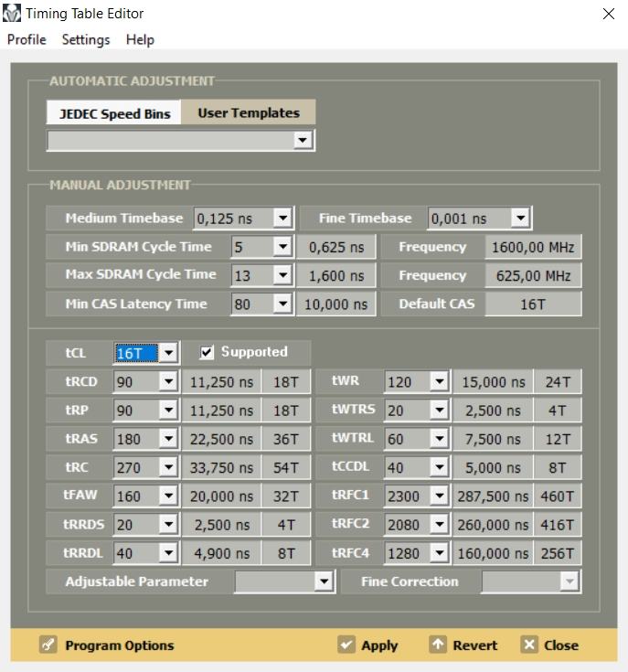Expand the tCCDL value dropdown
628x672 pixels.
pyautogui.click(x=440, y=467)
